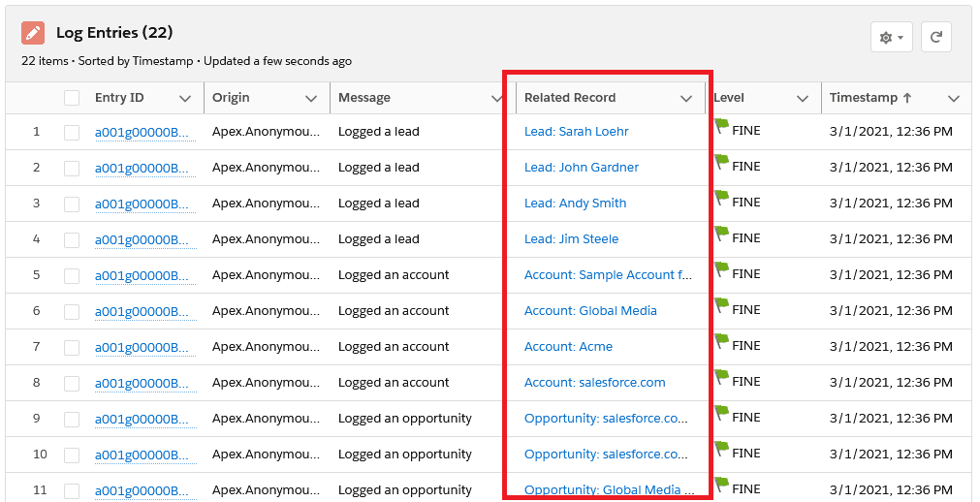The height and width of the screenshot is (502, 980).
Task: Open Lead: Andy Smith record
Action: pos(575,204)
